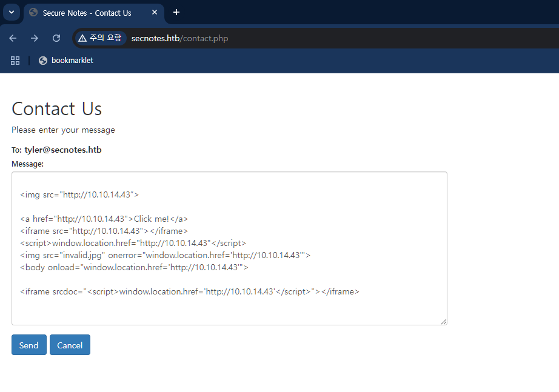Screen dimensions: 559x392
Task: Cancel the contact form
Action: coord(70,345)
